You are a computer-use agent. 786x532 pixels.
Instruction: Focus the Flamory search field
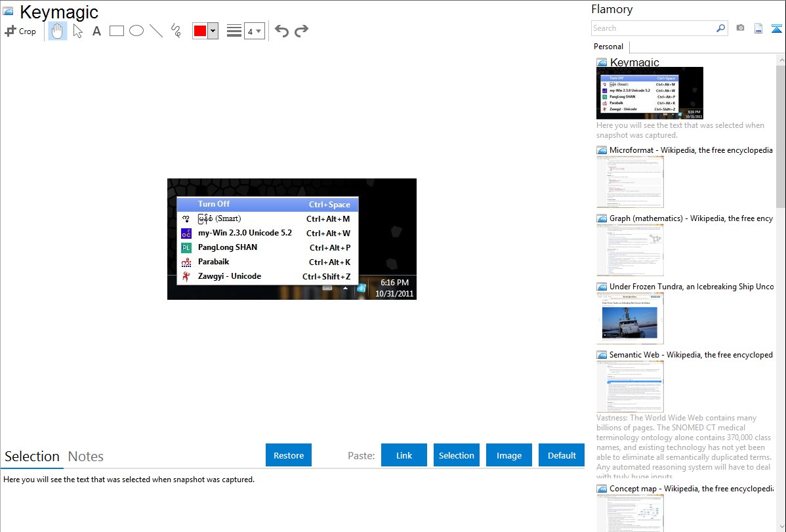[x=653, y=28]
